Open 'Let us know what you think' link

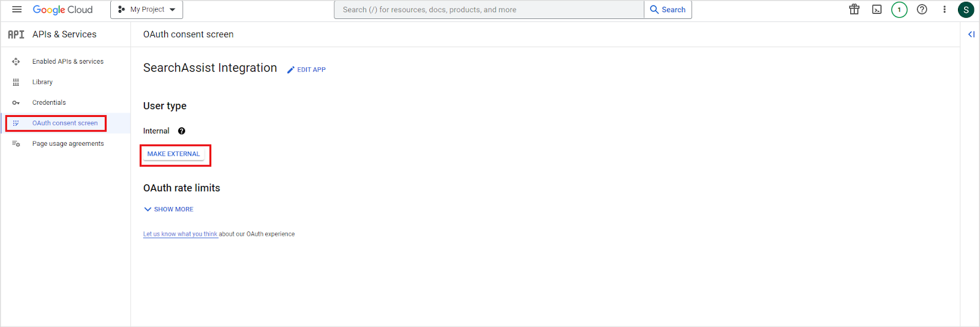(x=180, y=234)
